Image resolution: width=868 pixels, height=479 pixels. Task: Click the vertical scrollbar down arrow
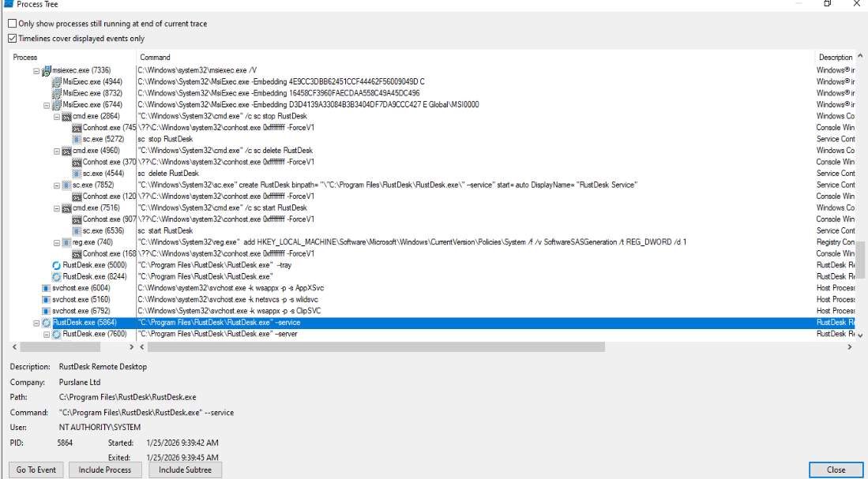click(860, 335)
